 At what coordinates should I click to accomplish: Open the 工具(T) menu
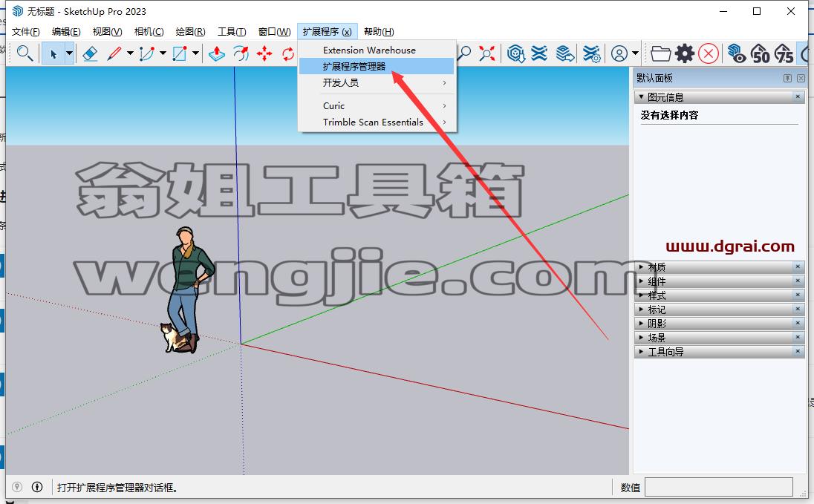(x=232, y=32)
